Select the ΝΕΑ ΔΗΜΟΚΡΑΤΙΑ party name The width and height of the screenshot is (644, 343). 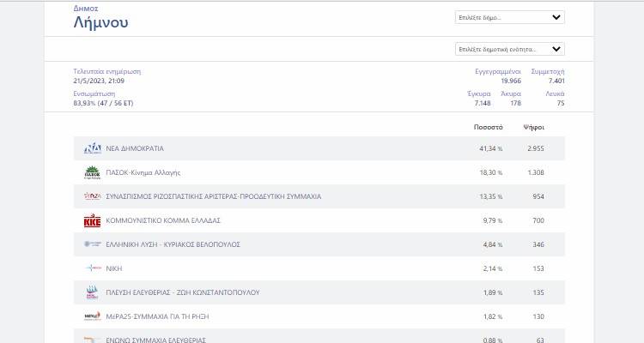tap(135, 148)
